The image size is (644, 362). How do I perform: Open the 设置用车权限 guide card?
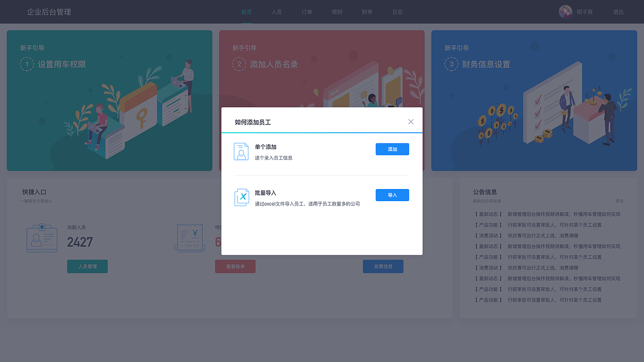[x=109, y=101]
